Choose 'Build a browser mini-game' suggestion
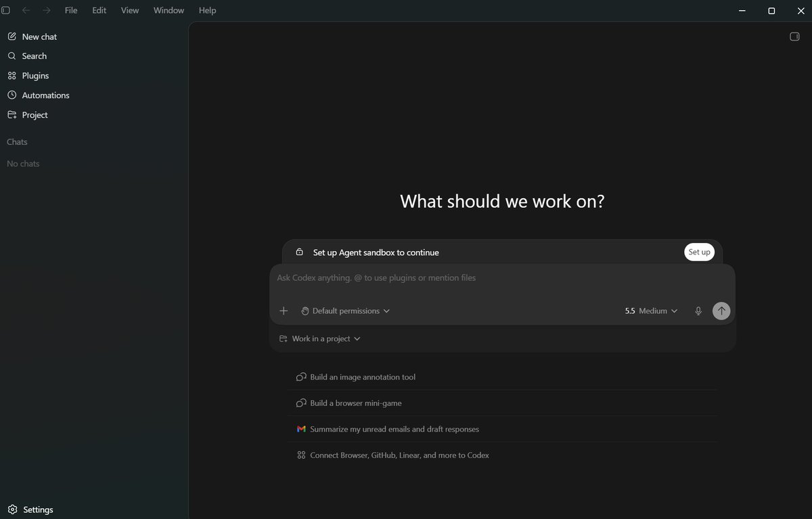This screenshot has height=519, width=812. (x=502, y=403)
